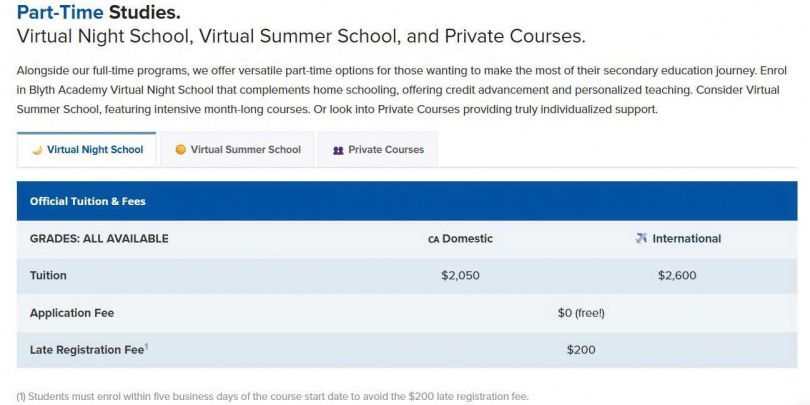The height and width of the screenshot is (405, 810).
Task: Click the Part-Time Studies heading
Action: tap(98, 13)
